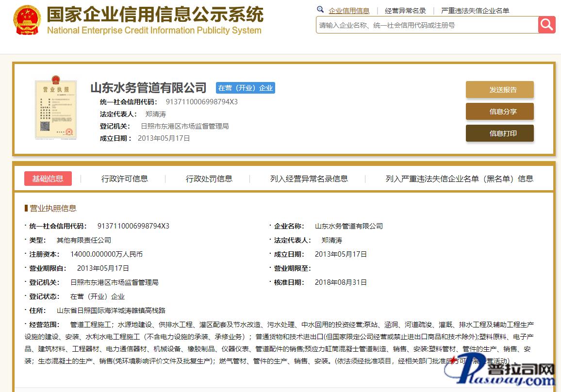Click the company name heading 山东水务管道有限公司
This screenshot has width=561, height=392.
pos(148,88)
